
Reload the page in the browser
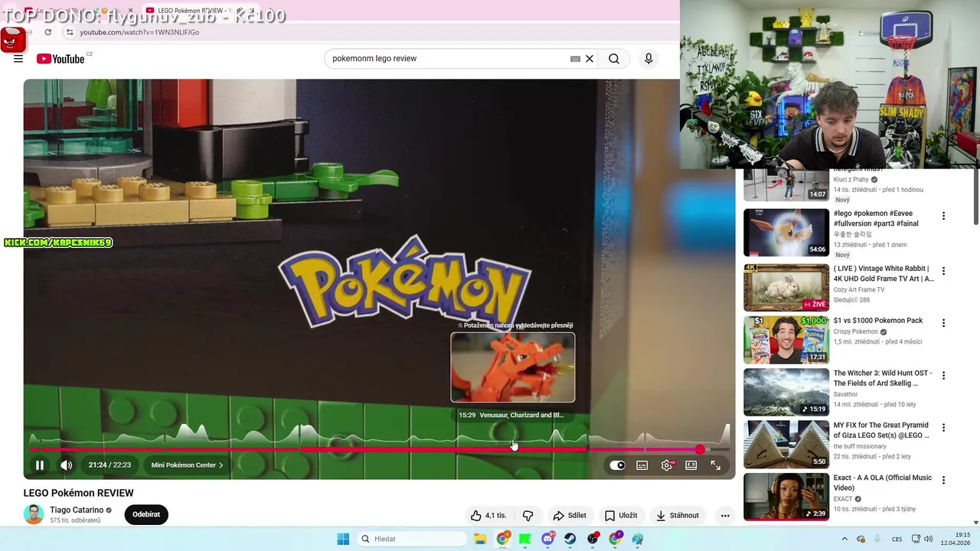tap(47, 32)
